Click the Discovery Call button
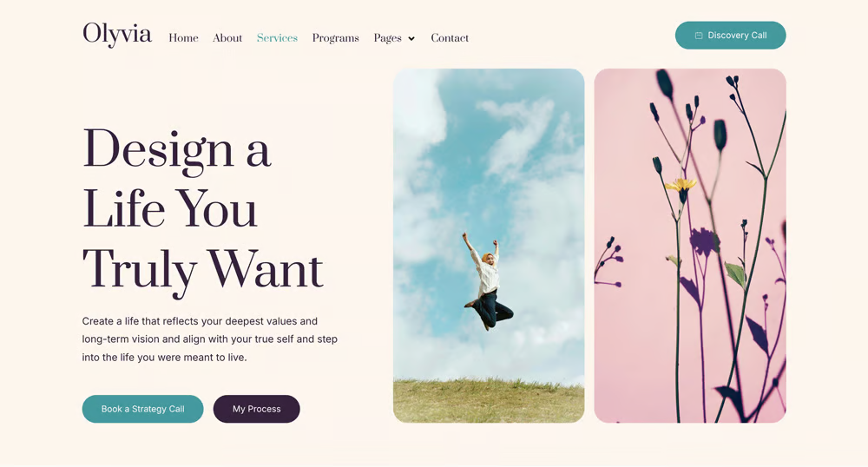868x467 pixels. (730, 36)
